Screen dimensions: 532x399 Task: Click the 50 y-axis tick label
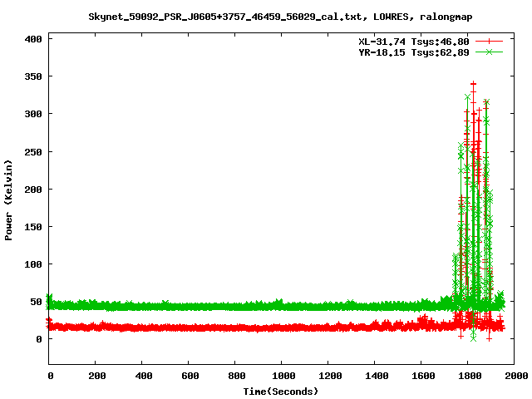37,301
